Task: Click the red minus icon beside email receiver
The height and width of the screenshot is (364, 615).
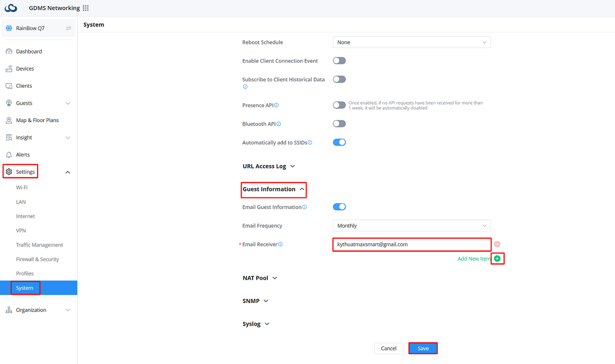Action: 497,244
